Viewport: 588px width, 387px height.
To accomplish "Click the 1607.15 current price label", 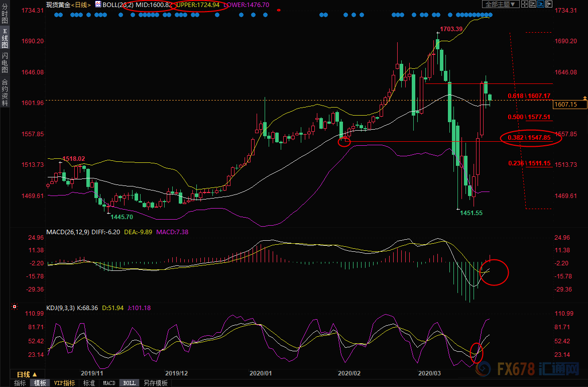I will coord(569,105).
